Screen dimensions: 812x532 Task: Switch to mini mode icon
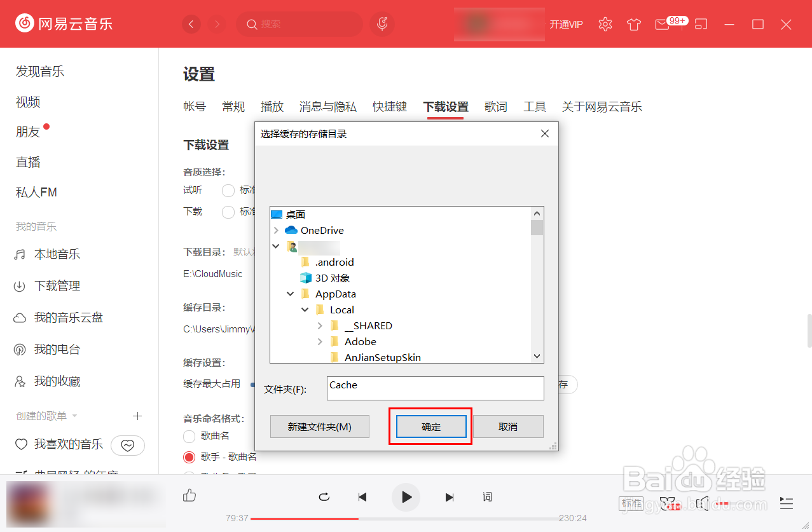[x=701, y=24]
